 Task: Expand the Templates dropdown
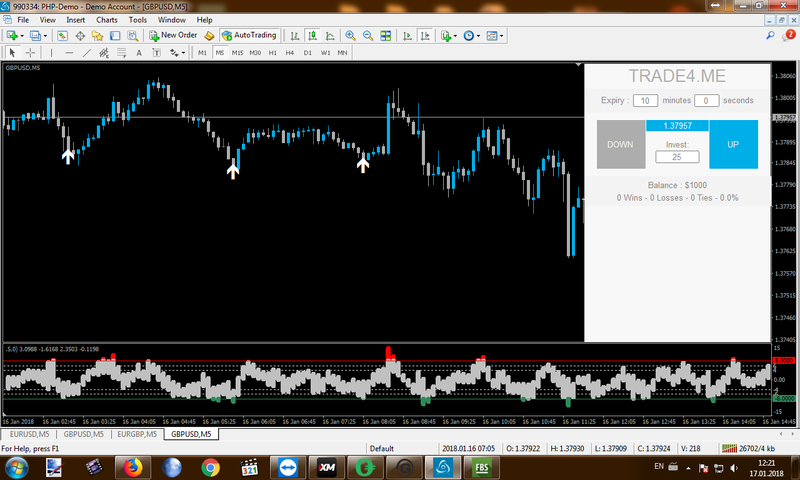click(502, 36)
